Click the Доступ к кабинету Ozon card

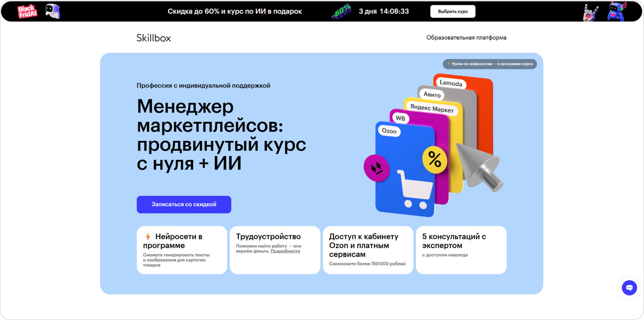pyautogui.click(x=368, y=250)
